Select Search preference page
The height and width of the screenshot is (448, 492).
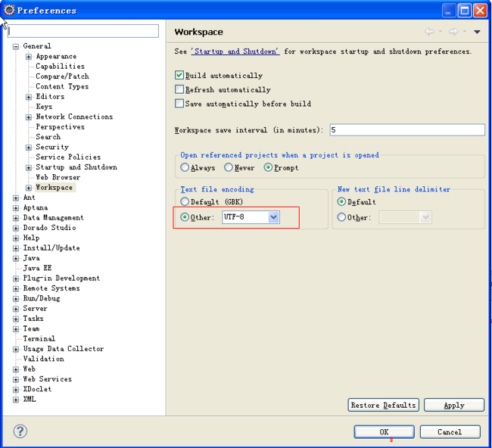point(48,137)
